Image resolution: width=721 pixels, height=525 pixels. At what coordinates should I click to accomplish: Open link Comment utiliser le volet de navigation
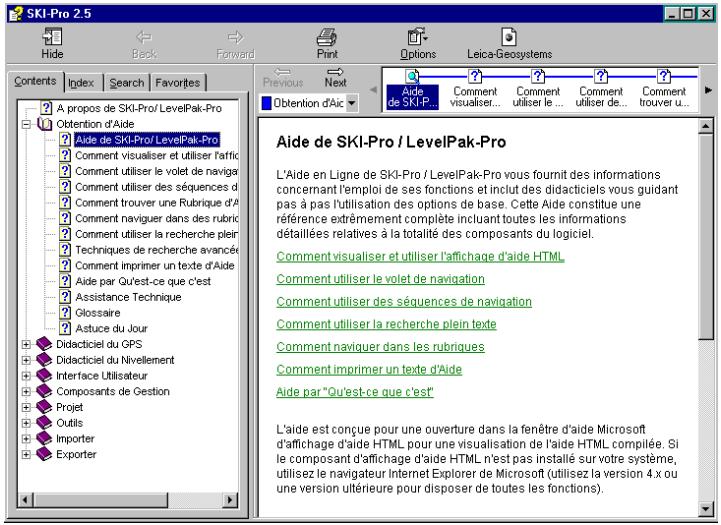point(380,279)
